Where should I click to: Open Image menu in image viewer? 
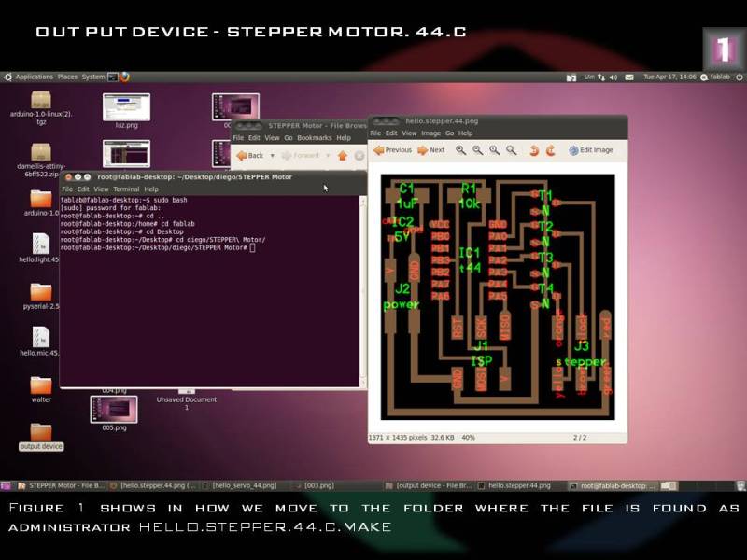(x=430, y=133)
